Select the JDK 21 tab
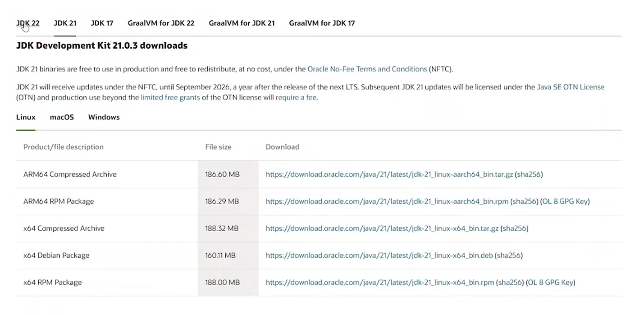The image size is (644, 315). pos(65,23)
